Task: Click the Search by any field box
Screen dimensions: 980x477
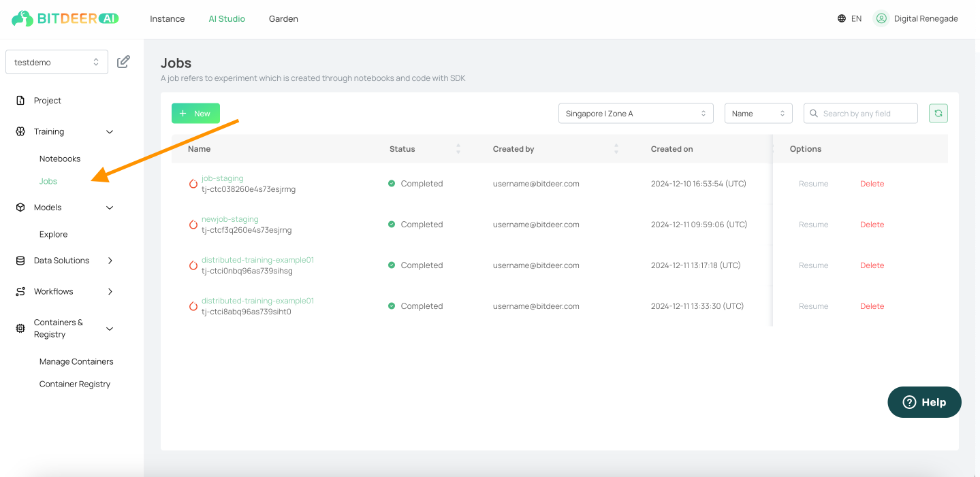Action: coord(861,114)
